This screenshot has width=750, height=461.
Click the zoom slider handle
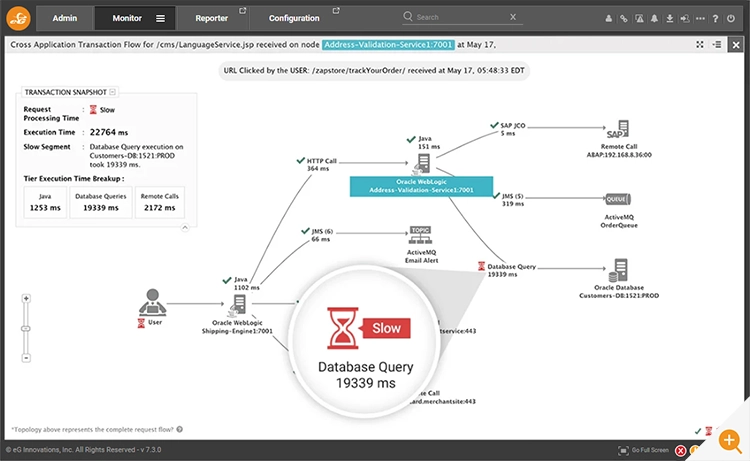click(x=26, y=329)
